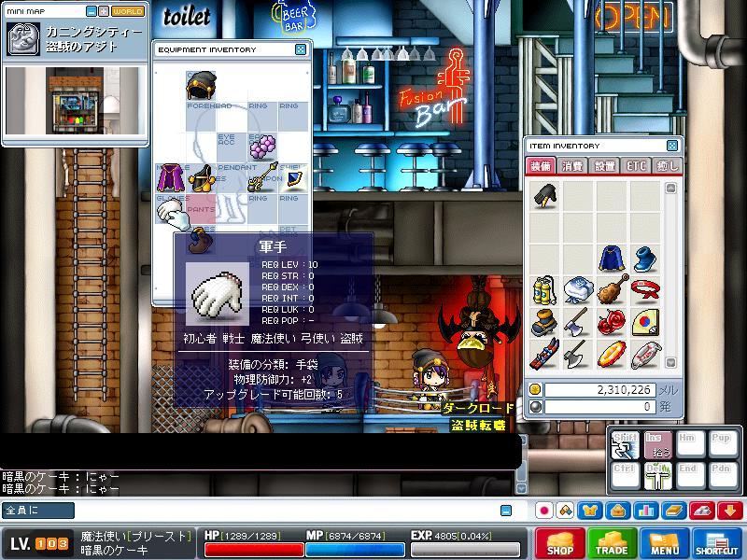Select the brown and blue shoe item

pyautogui.click(x=544, y=321)
